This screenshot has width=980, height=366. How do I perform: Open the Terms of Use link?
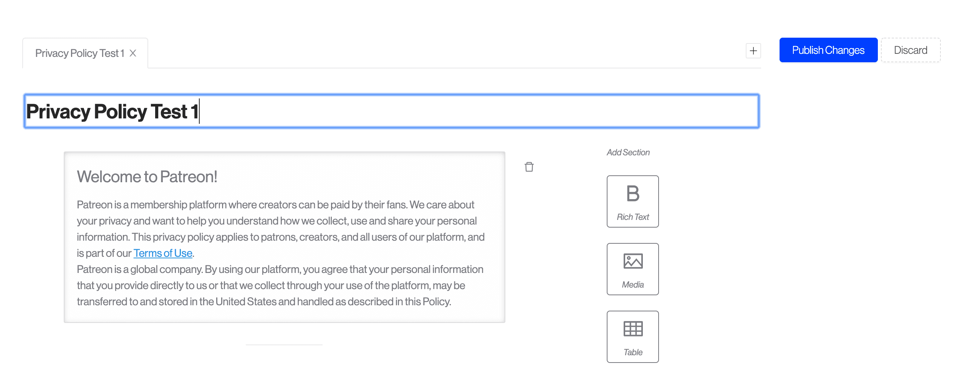coord(163,253)
